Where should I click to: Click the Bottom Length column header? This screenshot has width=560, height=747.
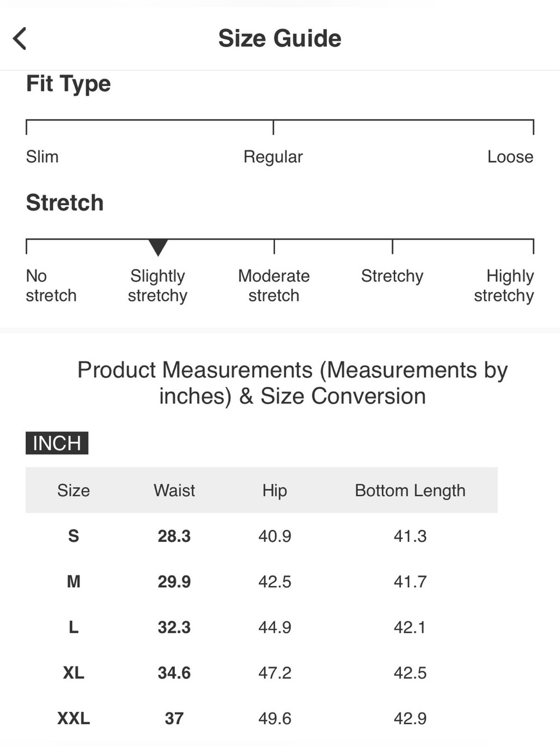click(x=410, y=490)
